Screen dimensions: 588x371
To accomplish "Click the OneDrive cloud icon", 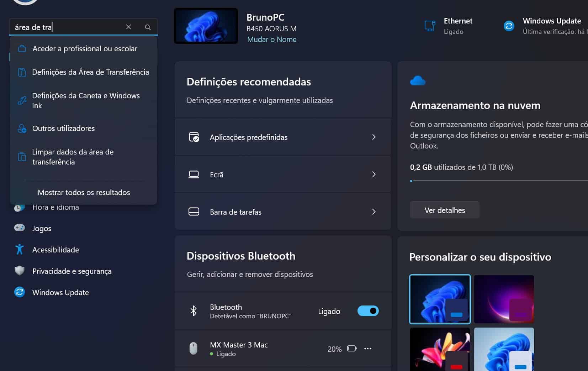I will tap(418, 81).
